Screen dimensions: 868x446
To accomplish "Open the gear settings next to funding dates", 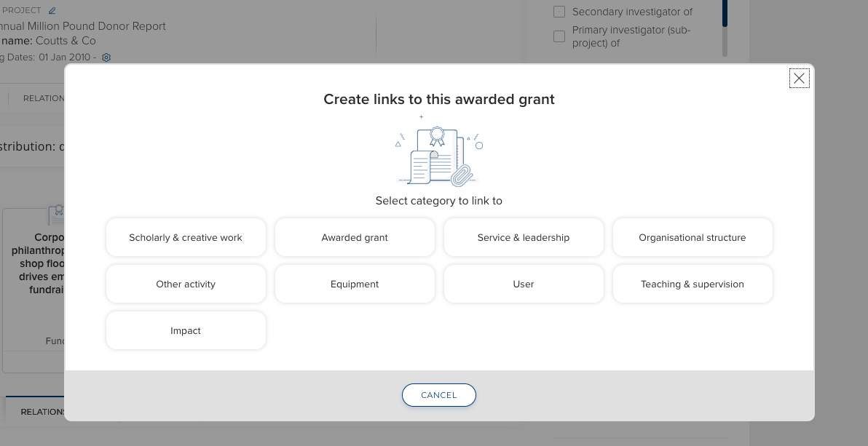I will 106,57.
